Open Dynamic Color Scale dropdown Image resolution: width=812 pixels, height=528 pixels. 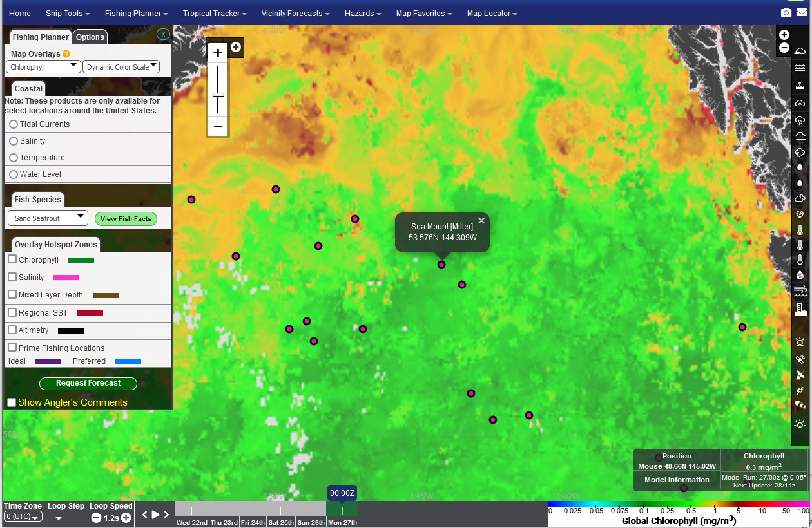click(x=121, y=67)
